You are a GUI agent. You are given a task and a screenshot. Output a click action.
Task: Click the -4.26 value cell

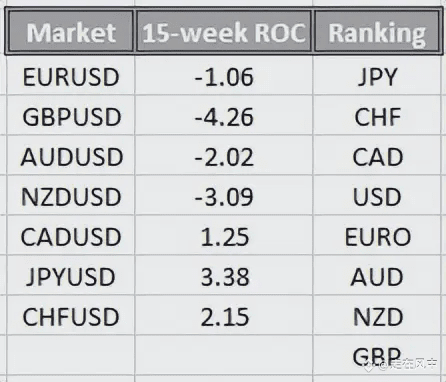[224, 116]
